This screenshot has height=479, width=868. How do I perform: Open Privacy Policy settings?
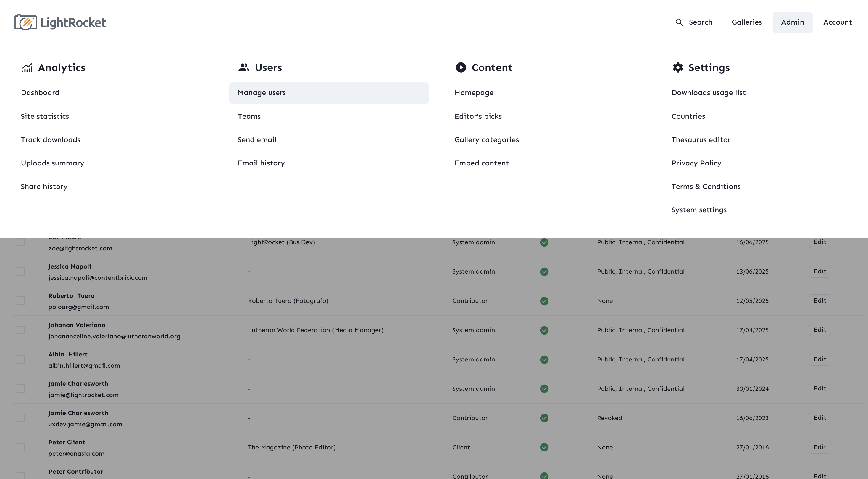pos(696,163)
